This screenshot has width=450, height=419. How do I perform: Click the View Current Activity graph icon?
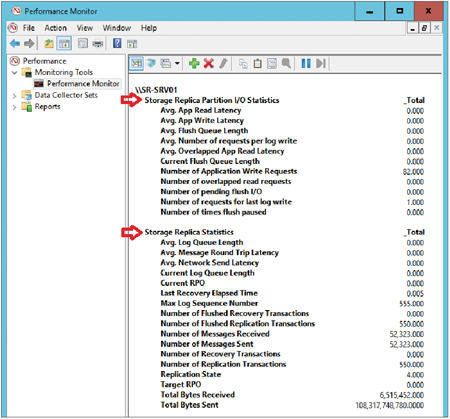coord(136,63)
